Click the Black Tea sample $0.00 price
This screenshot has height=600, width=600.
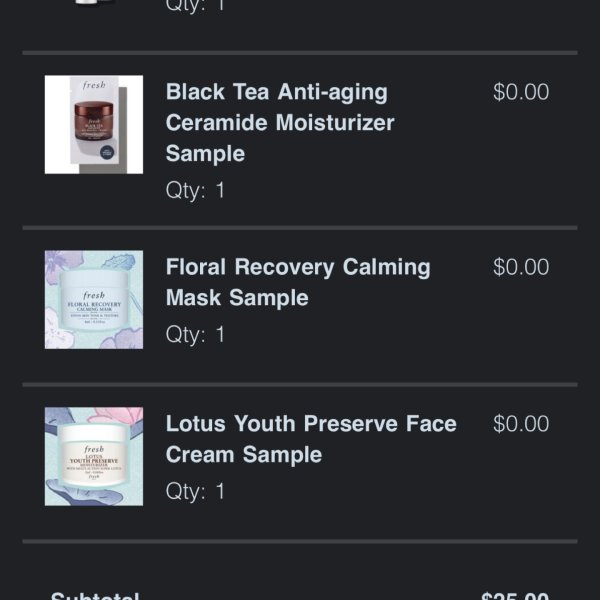coord(521,92)
